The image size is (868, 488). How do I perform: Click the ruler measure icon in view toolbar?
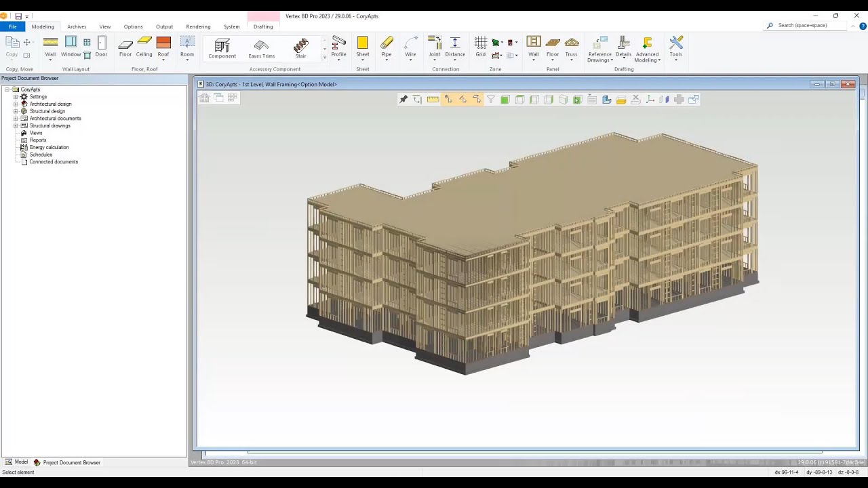(433, 100)
